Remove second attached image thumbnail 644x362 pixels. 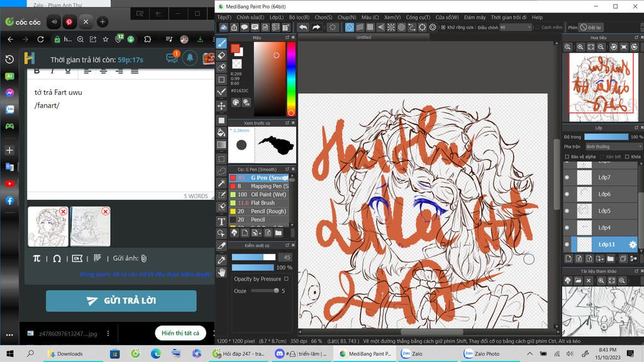coord(106,211)
